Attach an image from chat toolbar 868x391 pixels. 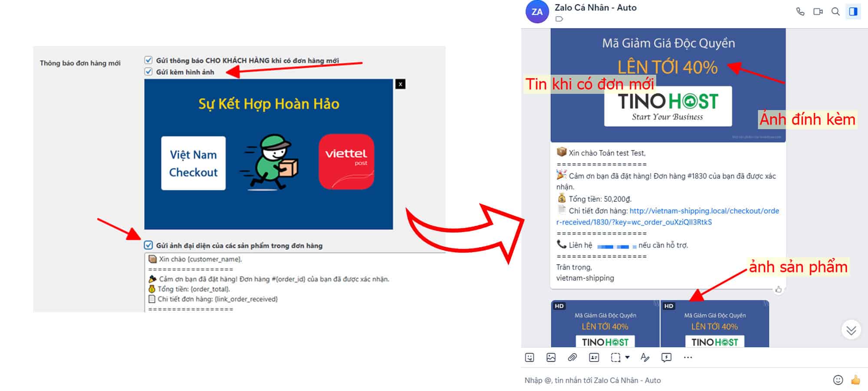point(551,358)
